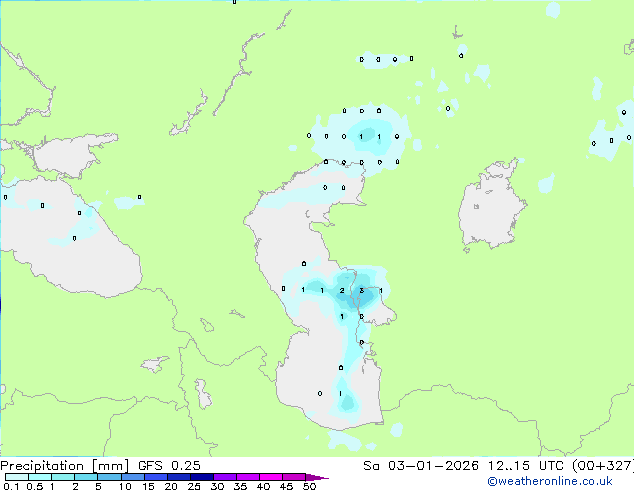
Task: Click the '25' legend scale label
Action: tap(194, 486)
